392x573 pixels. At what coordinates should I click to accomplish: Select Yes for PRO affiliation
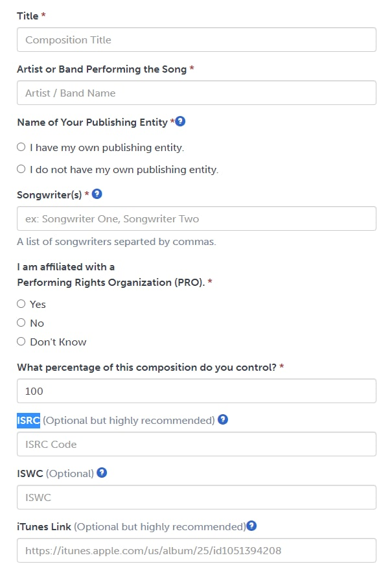21,303
